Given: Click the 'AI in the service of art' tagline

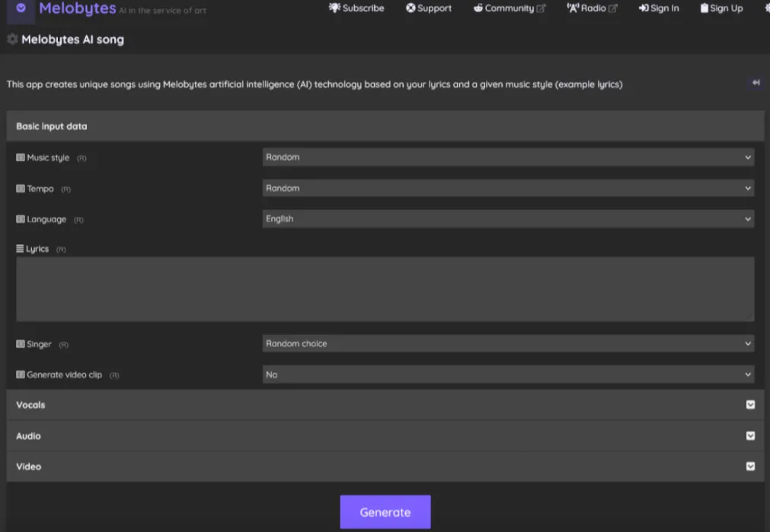Looking at the screenshot, I should pyautogui.click(x=162, y=11).
